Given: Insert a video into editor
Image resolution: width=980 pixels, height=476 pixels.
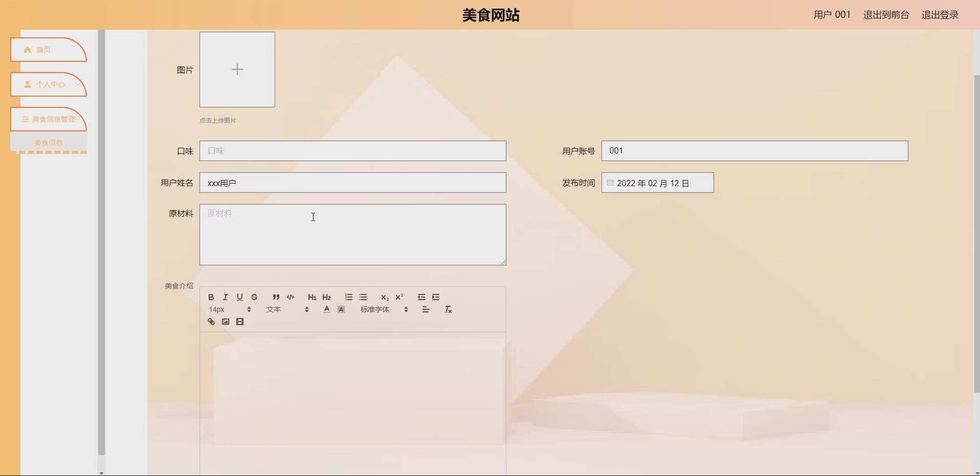Looking at the screenshot, I should (x=240, y=321).
